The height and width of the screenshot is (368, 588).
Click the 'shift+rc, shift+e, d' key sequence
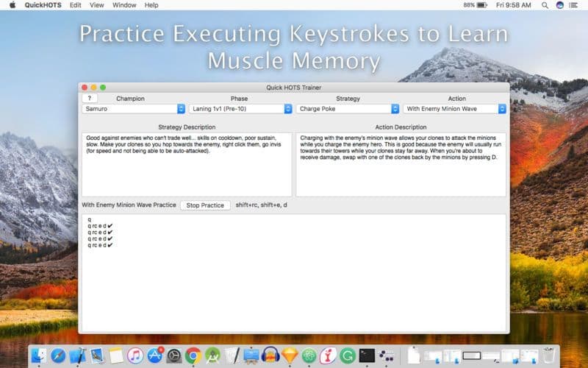point(262,205)
